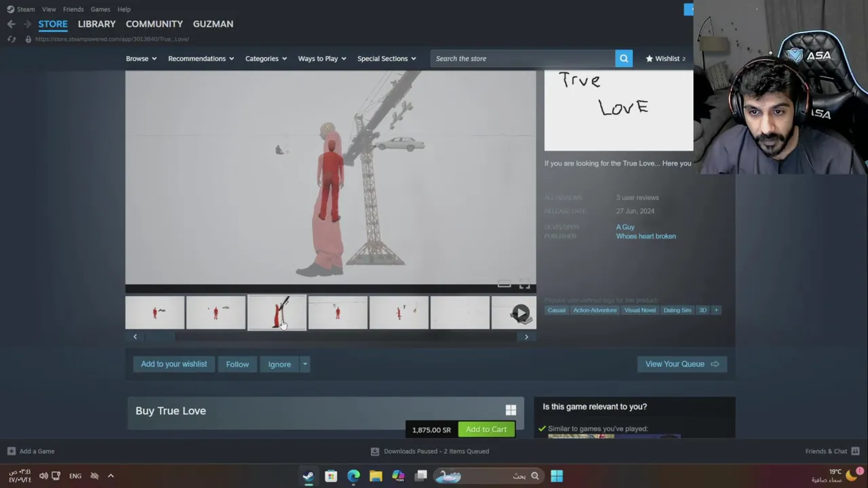Select the highlighted third screenshot thumbnail
This screenshot has width=868, height=488.
pyautogui.click(x=277, y=312)
